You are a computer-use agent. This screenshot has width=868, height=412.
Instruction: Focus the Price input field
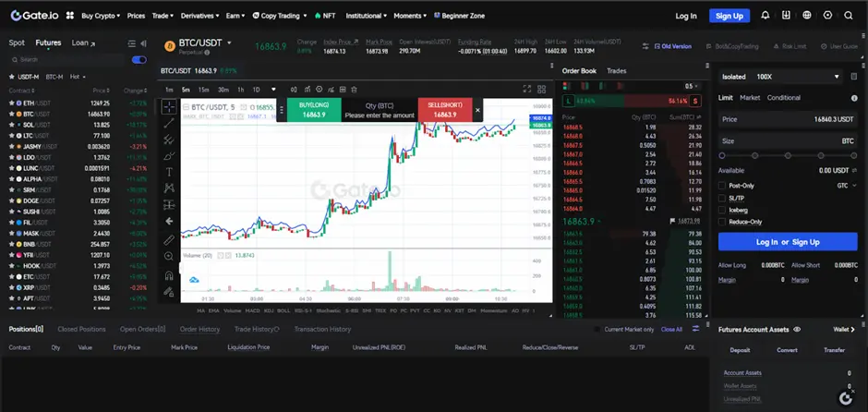pyautogui.click(x=788, y=119)
